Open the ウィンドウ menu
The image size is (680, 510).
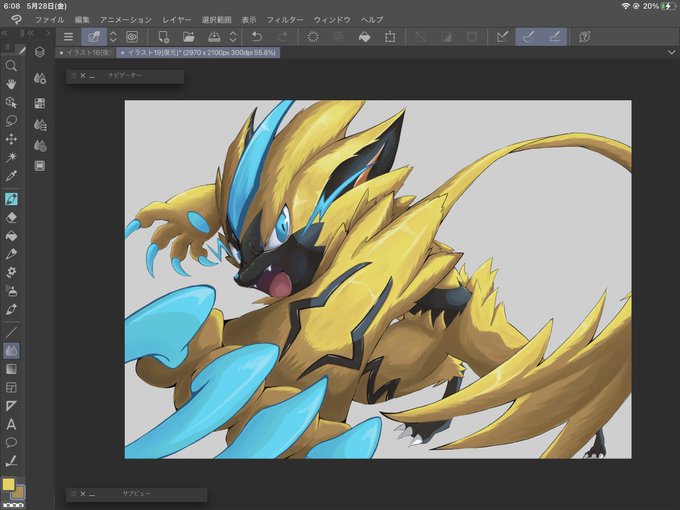click(x=332, y=20)
